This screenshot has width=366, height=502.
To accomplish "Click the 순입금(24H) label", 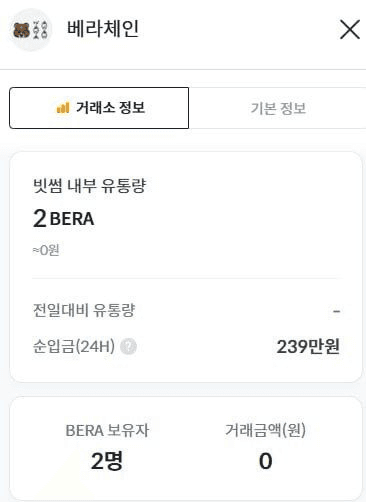I will (x=74, y=346).
